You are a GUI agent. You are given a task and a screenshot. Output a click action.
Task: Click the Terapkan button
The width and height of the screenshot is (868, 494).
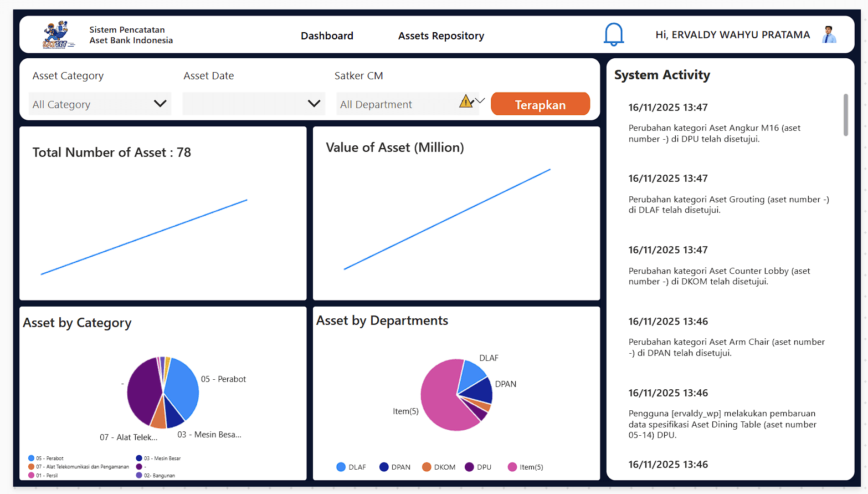pyautogui.click(x=540, y=104)
